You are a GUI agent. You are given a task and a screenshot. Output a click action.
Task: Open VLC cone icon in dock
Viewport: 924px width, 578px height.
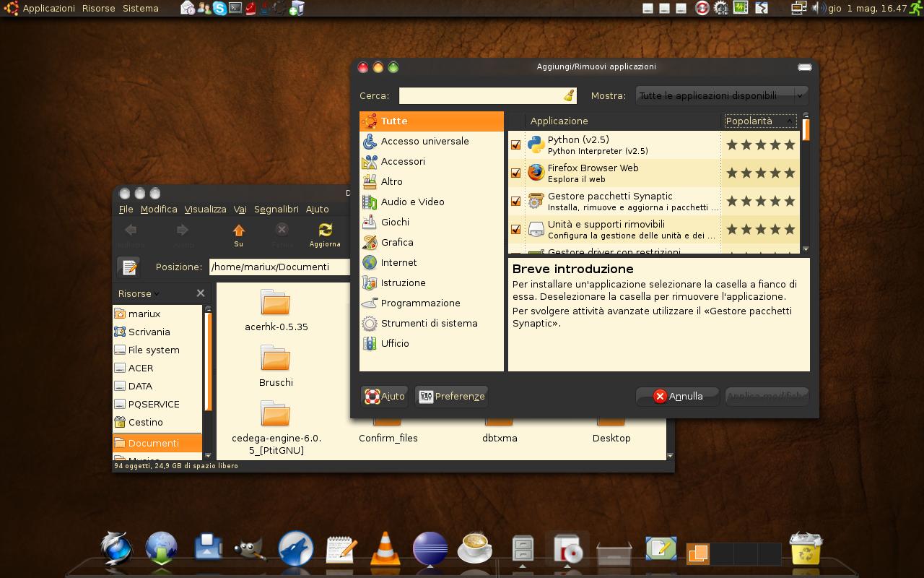385,548
